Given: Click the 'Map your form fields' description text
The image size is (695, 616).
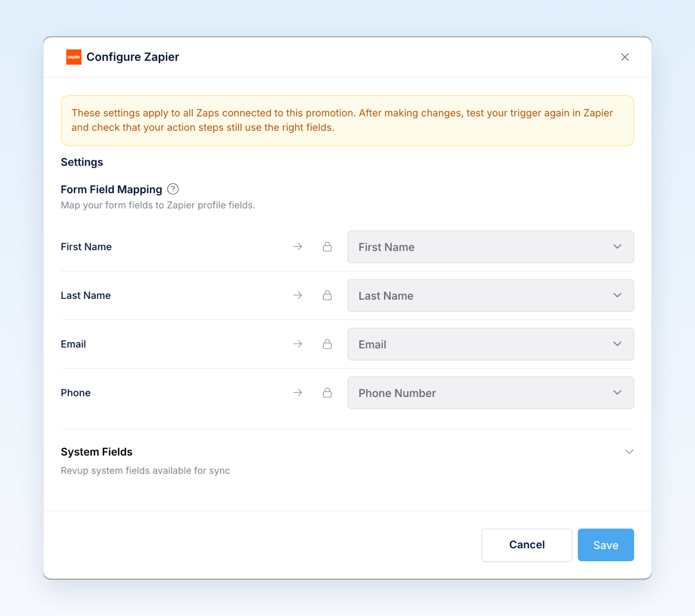Looking at the screenshot, I should (x=158, y=205).
